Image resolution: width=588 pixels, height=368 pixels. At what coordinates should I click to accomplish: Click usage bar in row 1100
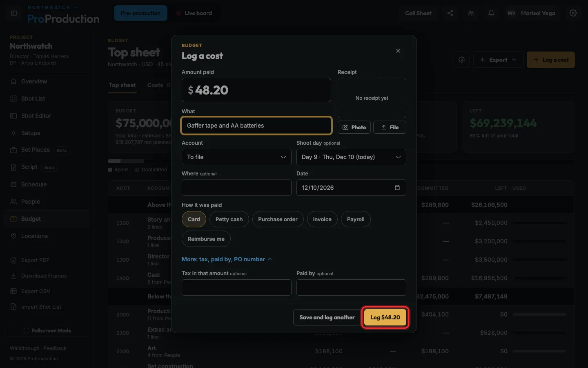pos(540,223)
